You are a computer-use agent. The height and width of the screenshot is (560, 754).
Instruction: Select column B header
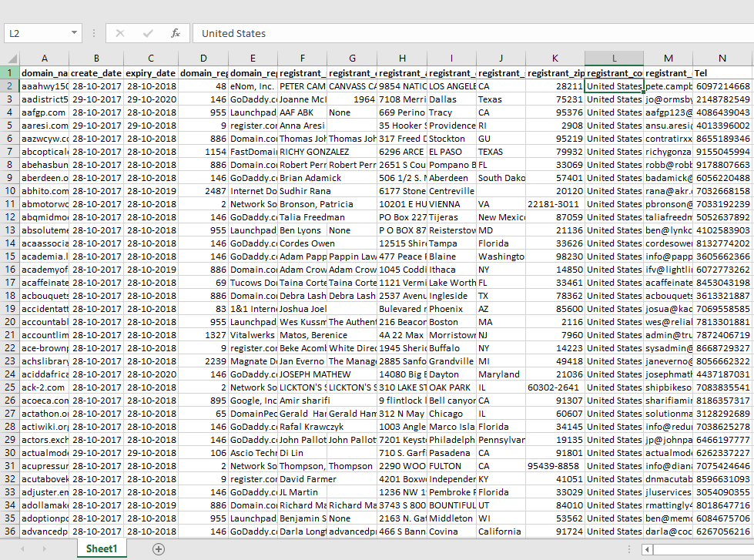[x=96, y=59]
